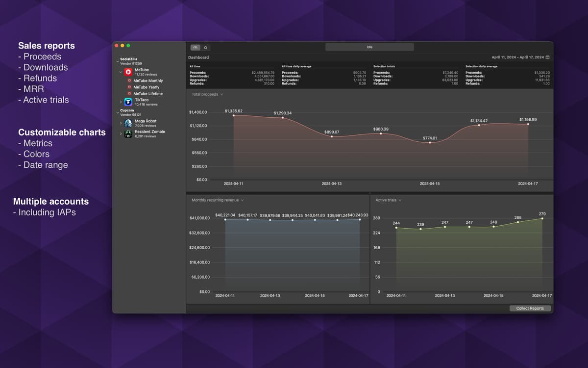Open the date range calendar icon

[547, 57]
